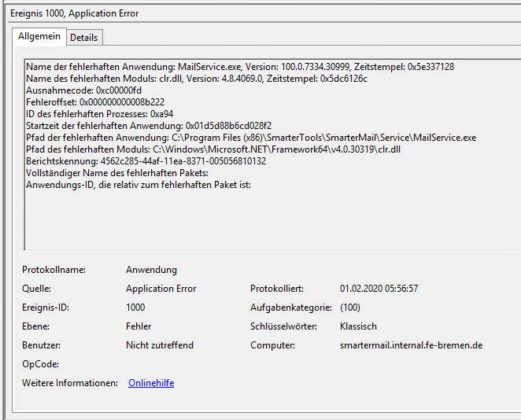The width and height of the screenshot is (521, 420).
Task: Select the Allgemein tab
Action: point(39,36)
